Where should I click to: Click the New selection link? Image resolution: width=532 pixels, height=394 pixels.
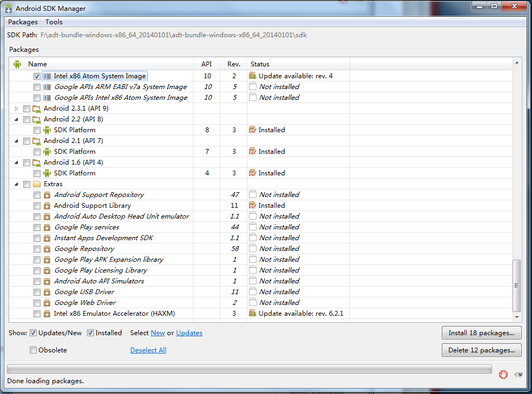point(158,333)
